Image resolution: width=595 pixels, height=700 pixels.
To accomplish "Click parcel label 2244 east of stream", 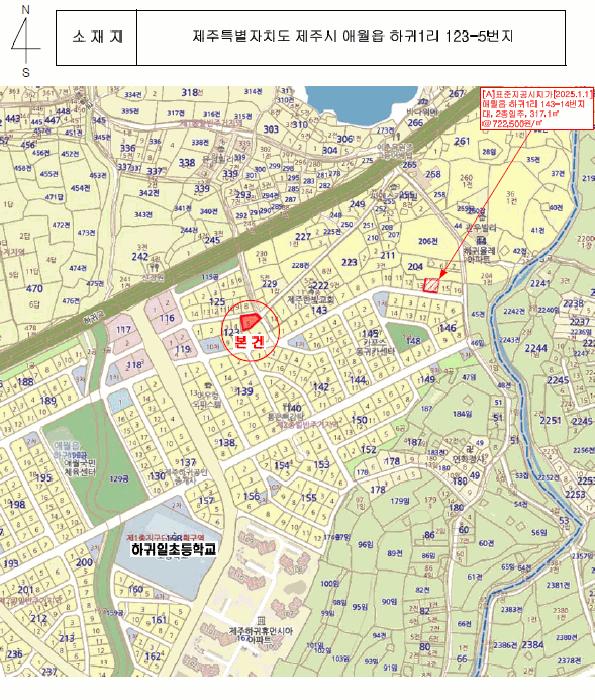I will (536, 348).
